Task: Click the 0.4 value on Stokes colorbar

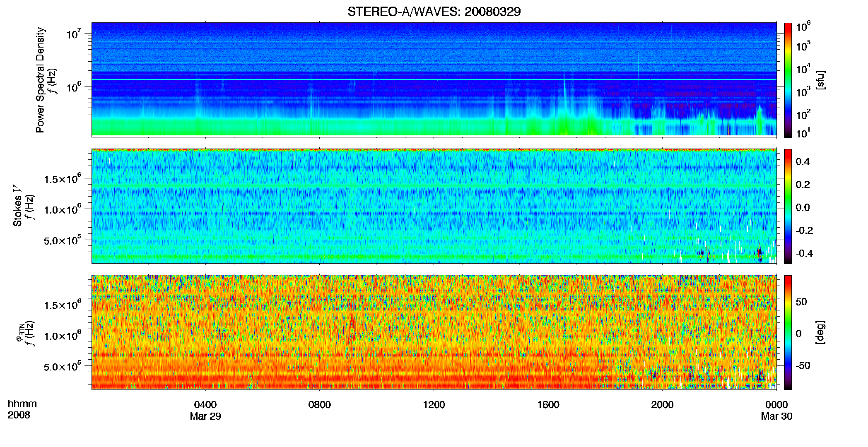Action: (803, 162)
